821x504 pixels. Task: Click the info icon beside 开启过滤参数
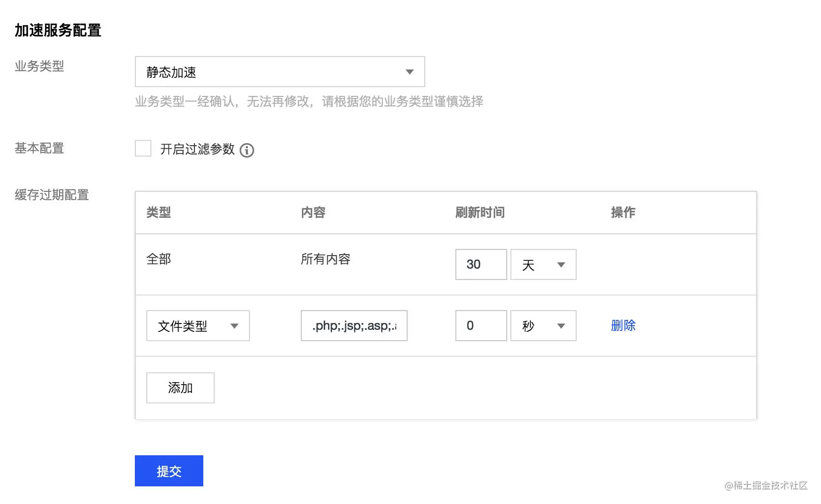coord(247,150)
